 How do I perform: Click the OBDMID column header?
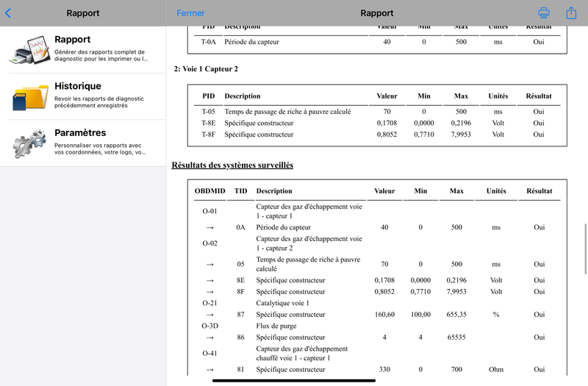pyautogui.click(x=209, y=191)
